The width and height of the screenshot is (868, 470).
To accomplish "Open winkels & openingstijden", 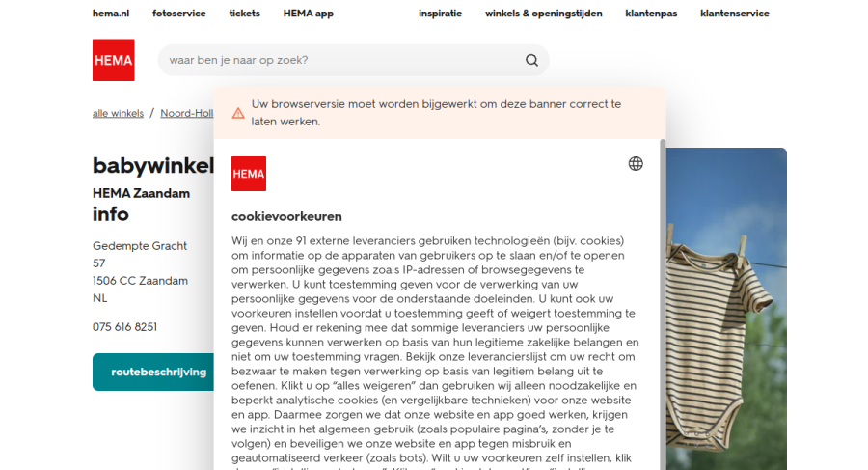I will coord(544,14).
